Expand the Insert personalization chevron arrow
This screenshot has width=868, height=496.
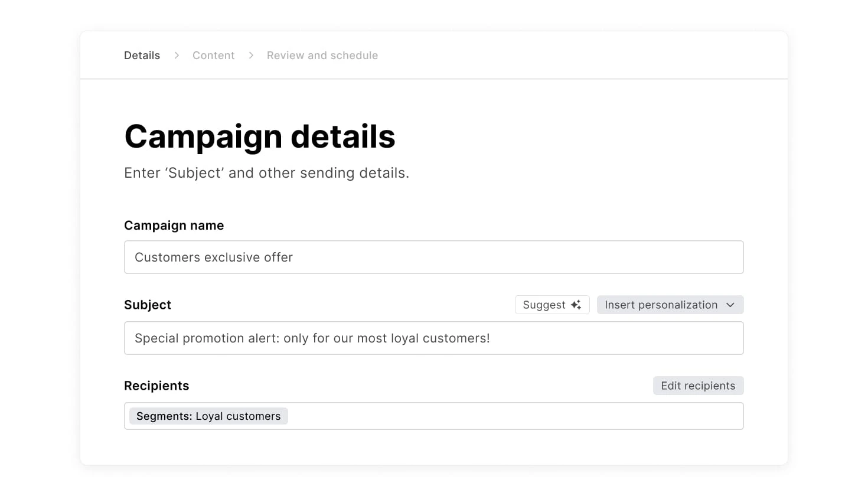pos(730,305)
